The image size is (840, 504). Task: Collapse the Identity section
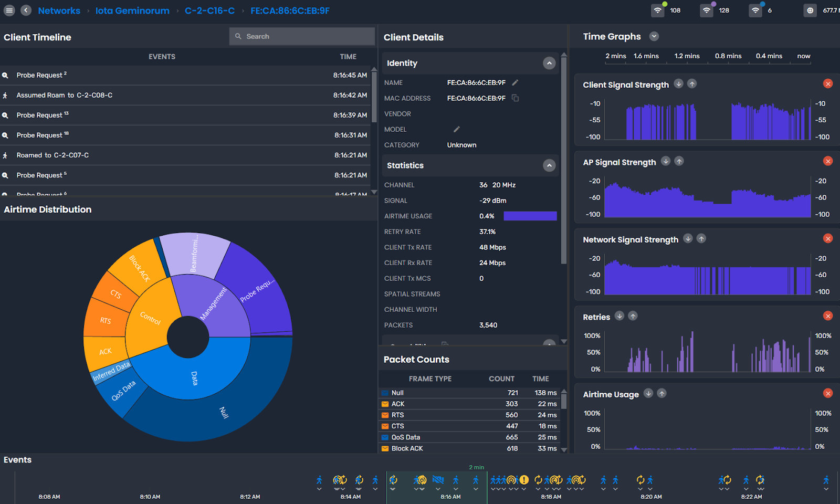(x=549, y=63)
